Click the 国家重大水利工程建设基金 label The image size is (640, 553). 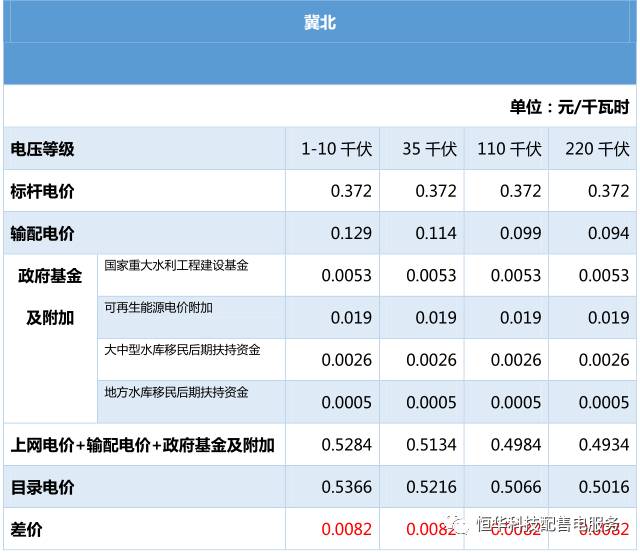pos(176,266)
